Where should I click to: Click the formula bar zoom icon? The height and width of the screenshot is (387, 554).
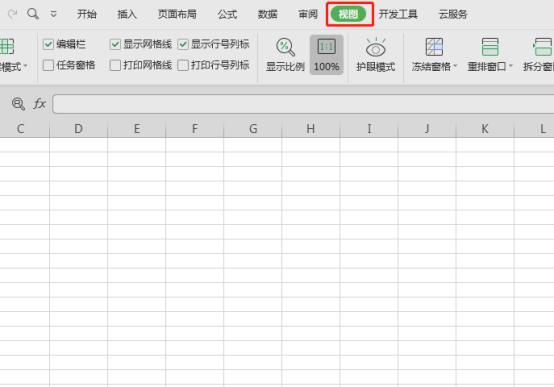(18, 104)
